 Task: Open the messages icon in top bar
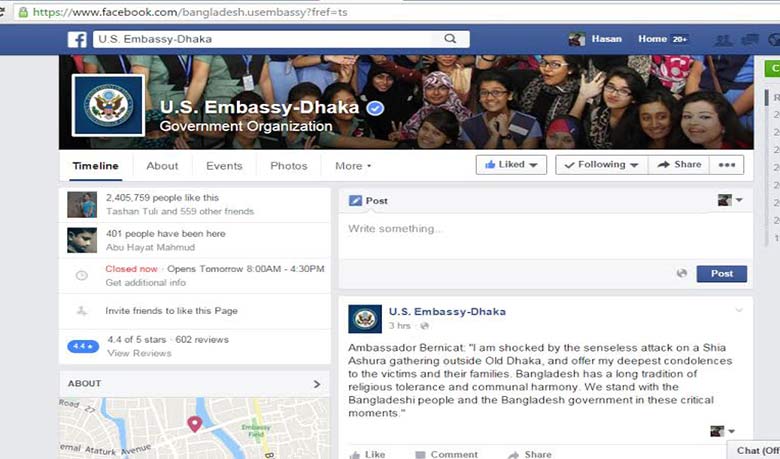pyautogui.click(x=750, y=39)
